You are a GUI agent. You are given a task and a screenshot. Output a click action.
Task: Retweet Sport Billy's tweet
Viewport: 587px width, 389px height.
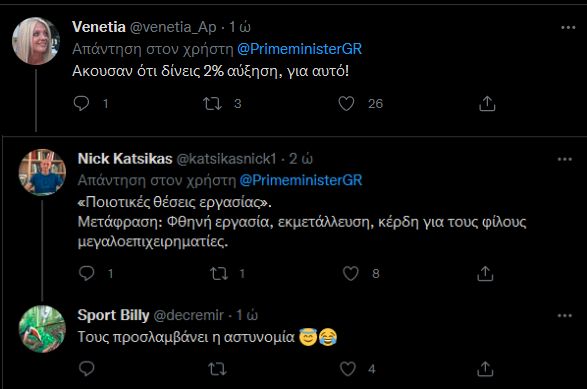click(x=218, y=369)
